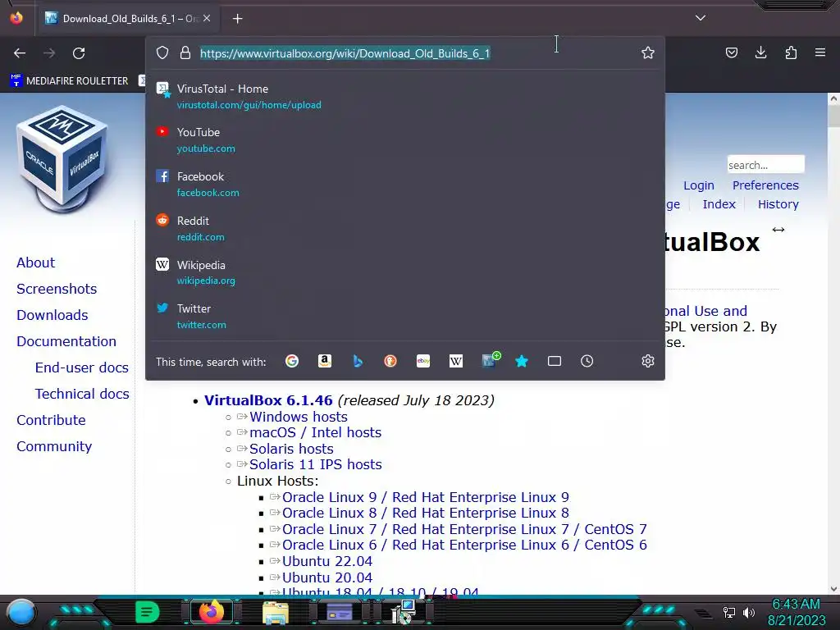This screenshot has height=630, width=840.
Task: Open tracking protection shield info
Action: [x=162, y=52]
